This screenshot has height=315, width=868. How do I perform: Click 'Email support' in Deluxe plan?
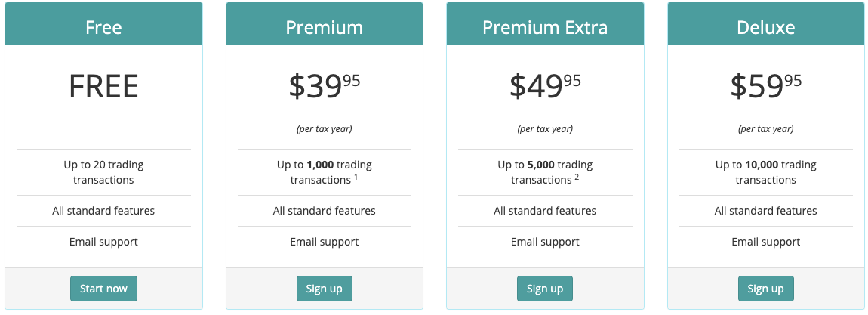tap(766, 242)
